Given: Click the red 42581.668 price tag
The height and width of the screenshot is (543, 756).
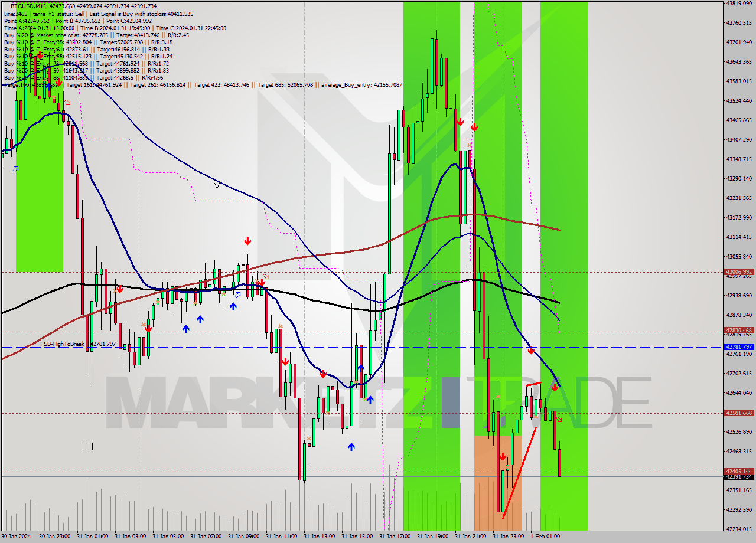Looking at the screenshot, I should [739, 413].
